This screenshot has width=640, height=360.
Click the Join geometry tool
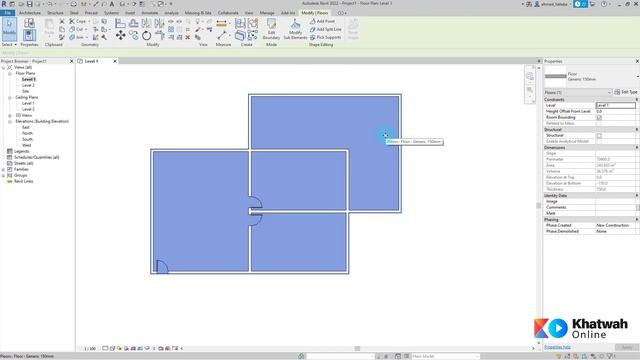(76, 37)
